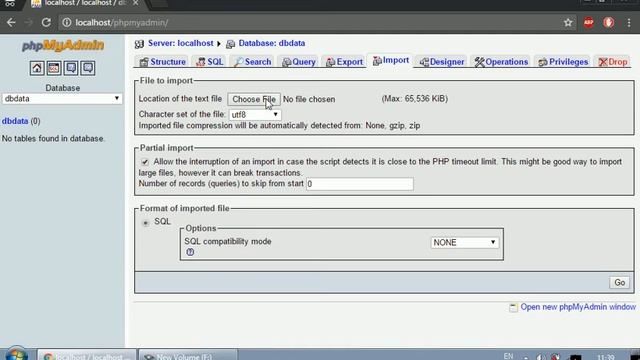
Task: Bookmark this page with the star icon
Action: [x=568, y=22]
